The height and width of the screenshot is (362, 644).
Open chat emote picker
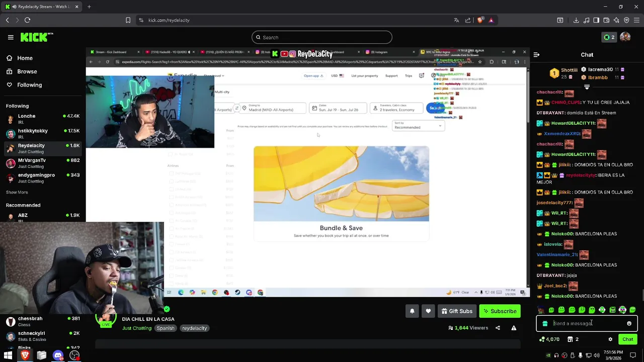coord(629,324)
